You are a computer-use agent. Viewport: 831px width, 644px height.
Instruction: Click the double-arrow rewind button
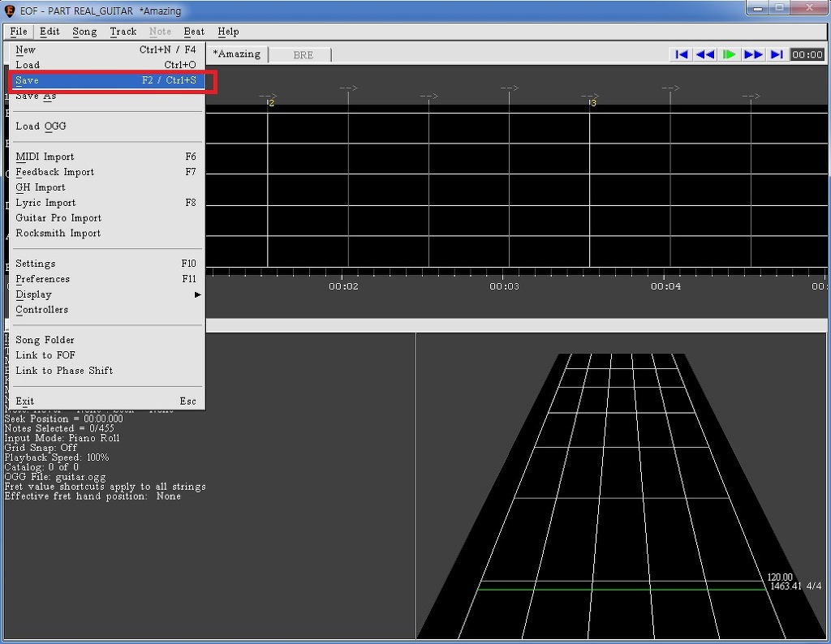point(705,54)
